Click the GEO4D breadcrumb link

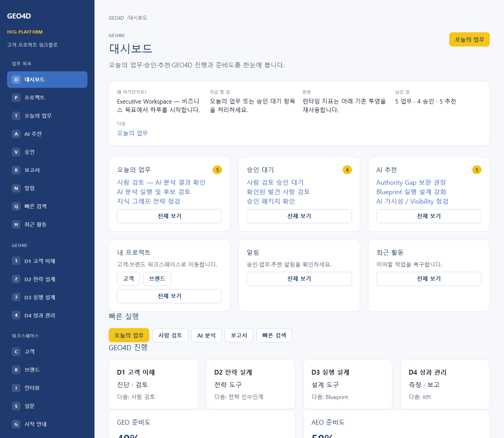pos(116,18)
